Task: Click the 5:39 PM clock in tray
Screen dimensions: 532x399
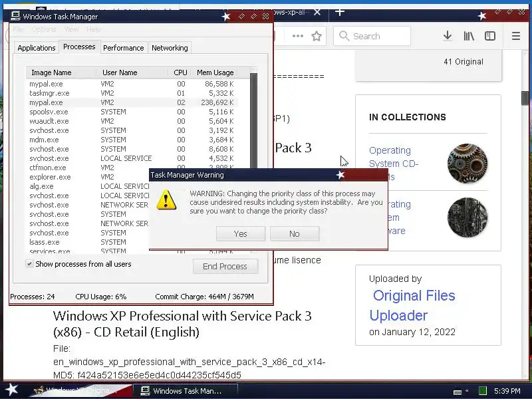Action: pos(507,391)
